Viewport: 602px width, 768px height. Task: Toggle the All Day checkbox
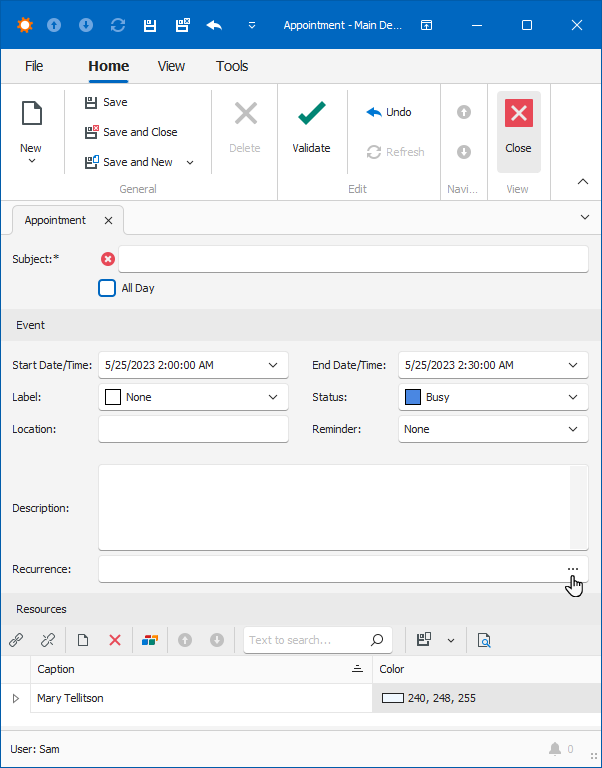[107, 288]
